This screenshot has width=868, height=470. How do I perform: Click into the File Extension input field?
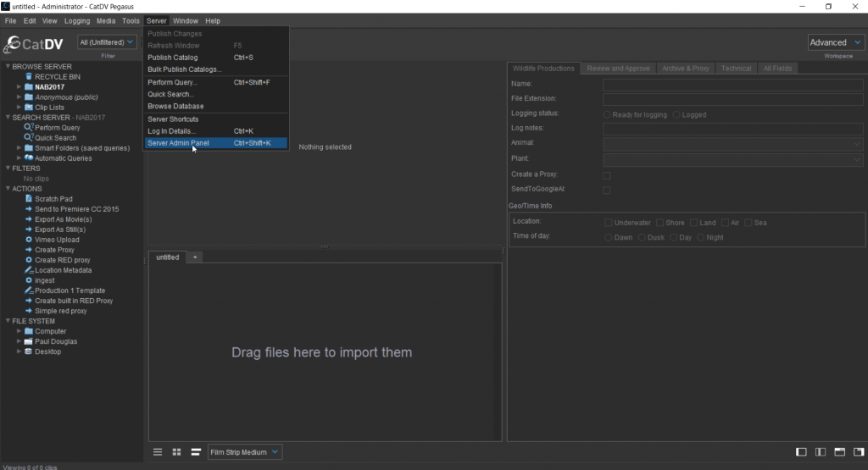click(x=732, y=100)
